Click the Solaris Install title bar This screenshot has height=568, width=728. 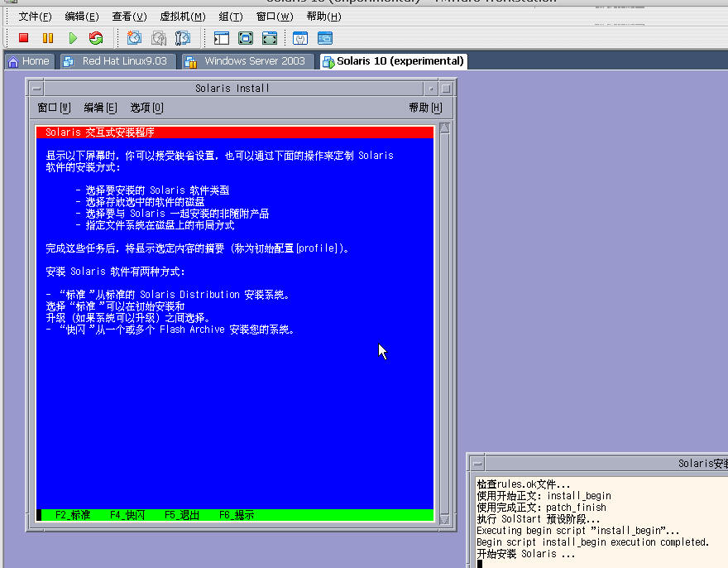232,89
